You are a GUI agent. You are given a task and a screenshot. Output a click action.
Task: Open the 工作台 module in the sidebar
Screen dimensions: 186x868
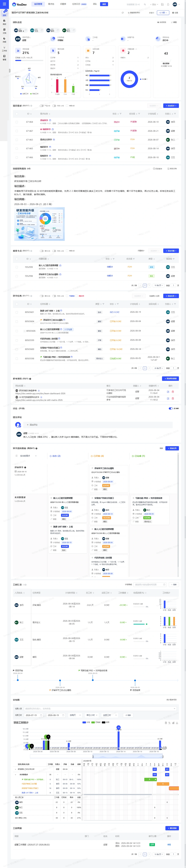[4, 49]
